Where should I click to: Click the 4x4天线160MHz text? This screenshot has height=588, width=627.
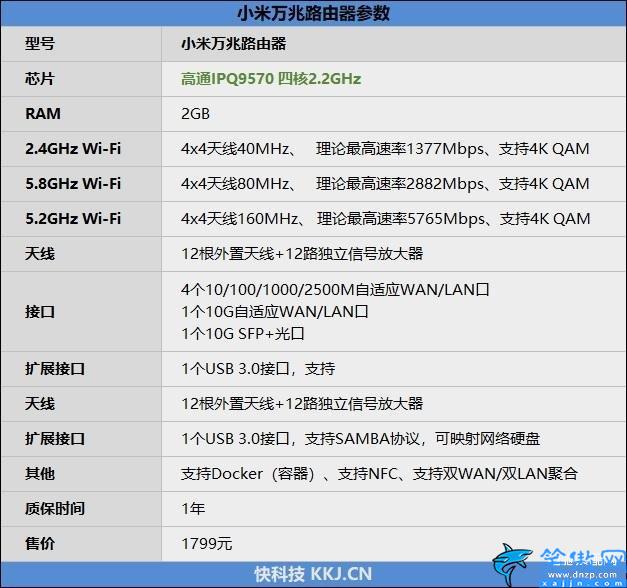point(240,218)
